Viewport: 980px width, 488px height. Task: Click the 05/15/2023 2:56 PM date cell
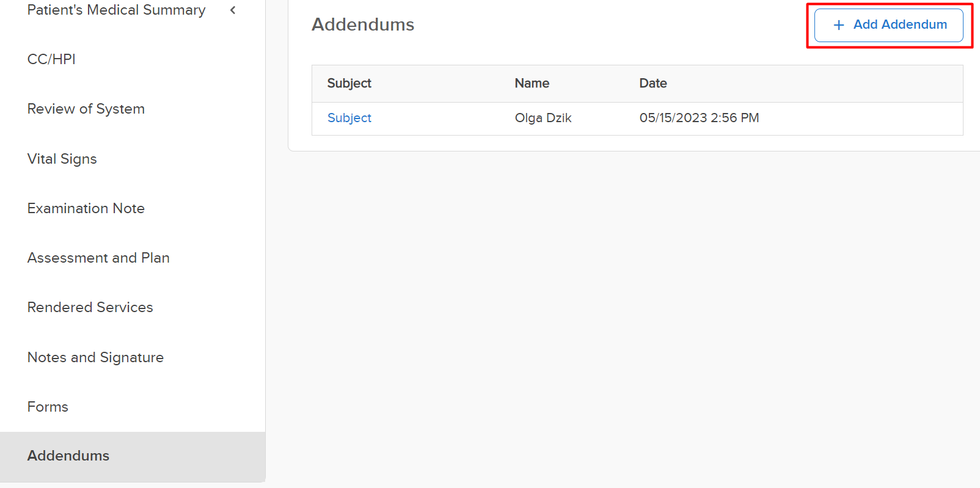tap(699, 118)
